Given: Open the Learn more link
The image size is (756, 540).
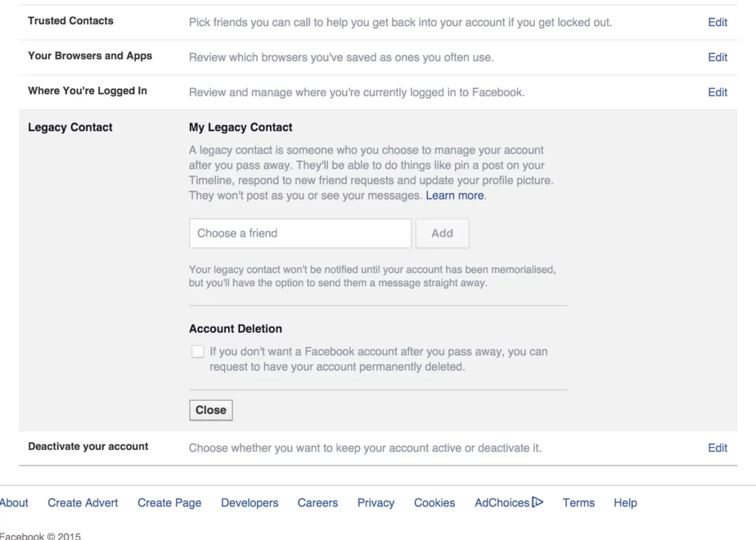Looking at the screenshot, I should (x=454, y=196).
